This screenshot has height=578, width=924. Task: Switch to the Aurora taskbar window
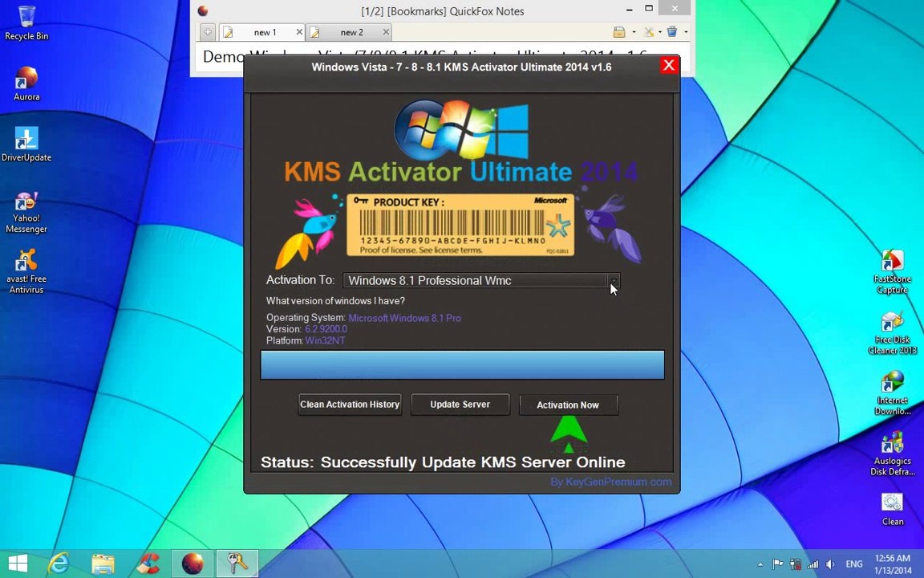tap(192, 564)
